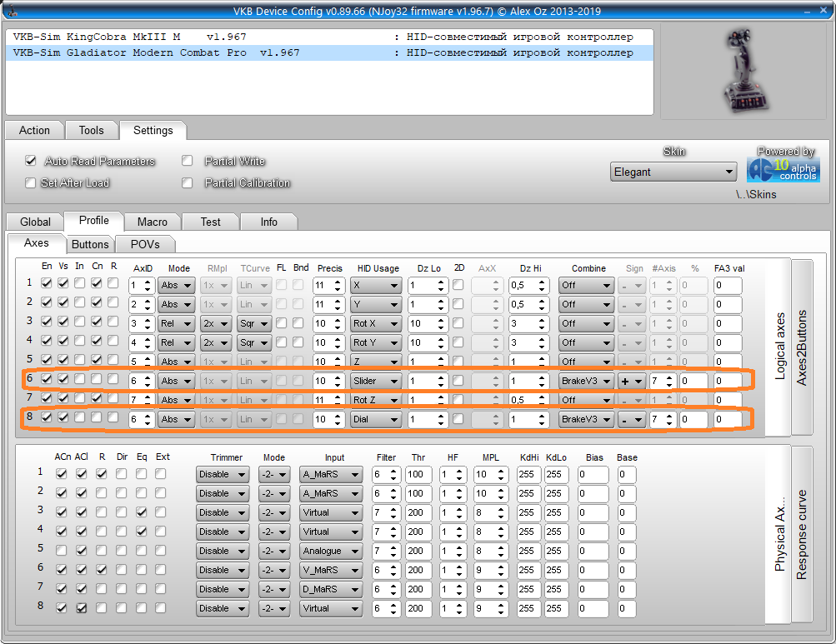The height and width of the screenshot is (644, 836).
Task: Toggle Auto Read Parameters checkbox
Action: [x=30, y=161]
